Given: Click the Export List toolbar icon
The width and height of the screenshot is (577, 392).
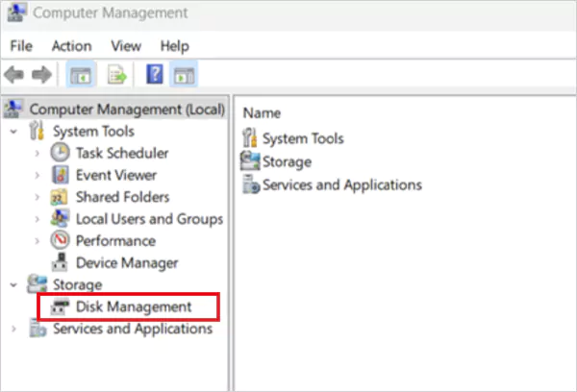Looking at the screenshot, I should (117, 75).
